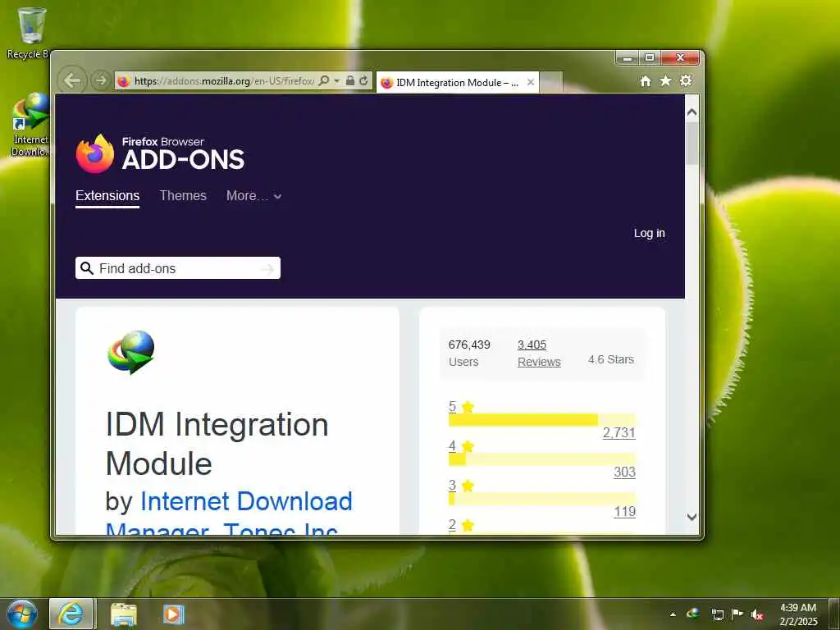The width and height of the screenshot is (840, 630).
Task: Refresh the page with reload icon
Action: point(363,80)
